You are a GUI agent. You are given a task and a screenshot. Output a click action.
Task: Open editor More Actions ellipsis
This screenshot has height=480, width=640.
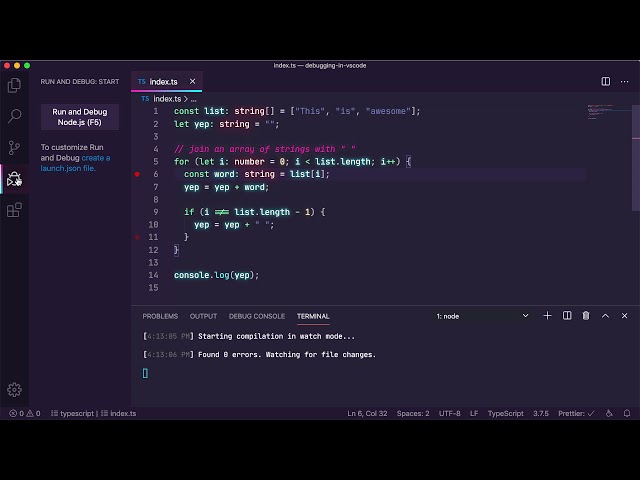(x=624, y=82)
